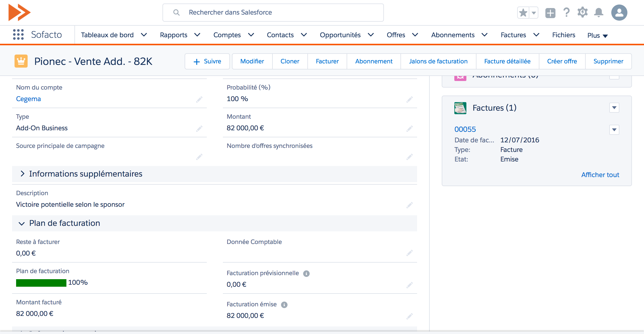Go to Rapports tab

[174, 35]
